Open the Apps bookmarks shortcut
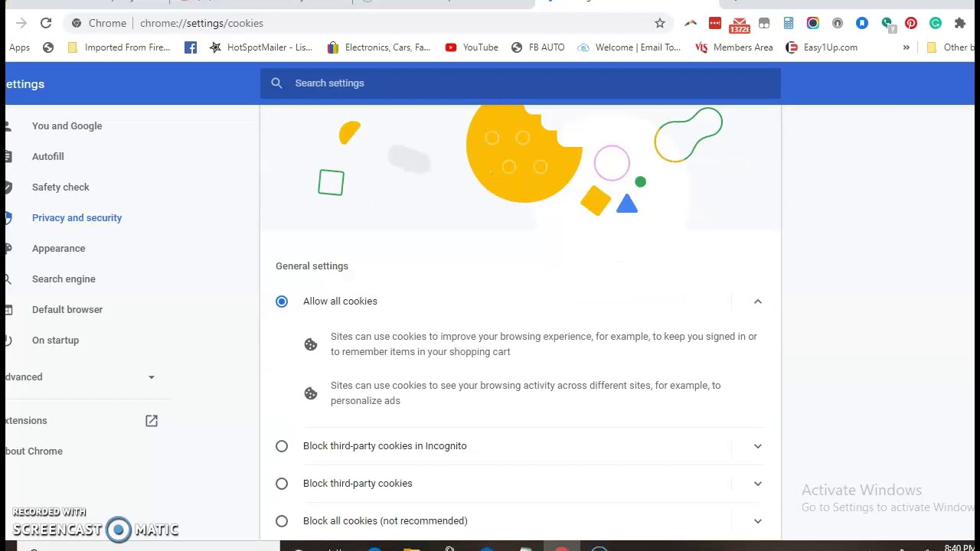Screen dimensions: 980x551 pyautogui.click(x=19, y=47)
